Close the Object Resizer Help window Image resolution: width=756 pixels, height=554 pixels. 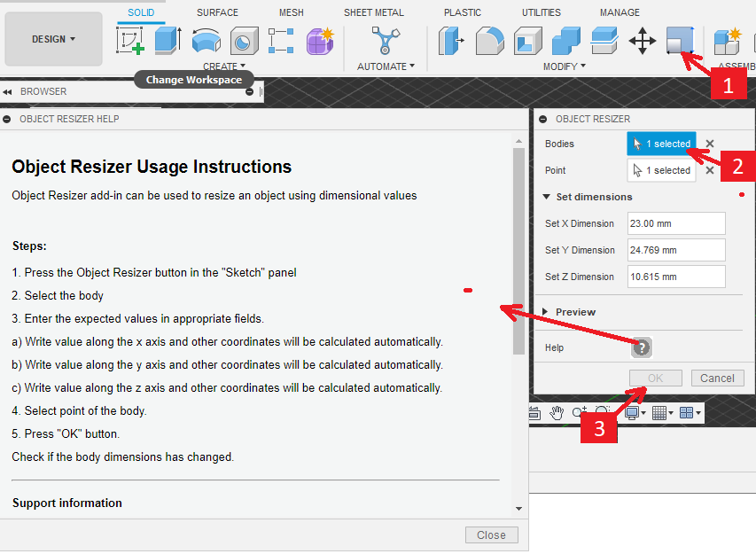pos(491,535)
